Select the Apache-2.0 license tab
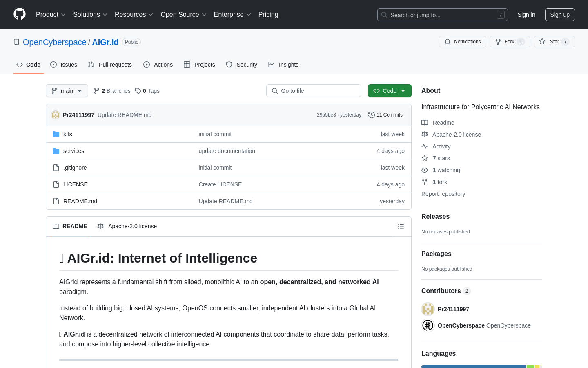 (x=127, y=226)
